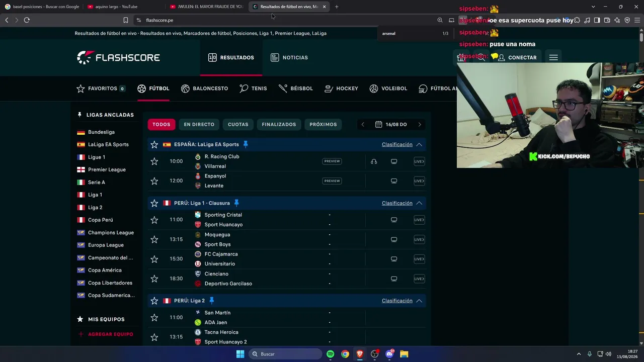The image size is (644, 362).
Task: Open the Noticias section
Action: (x=289, y=57)
